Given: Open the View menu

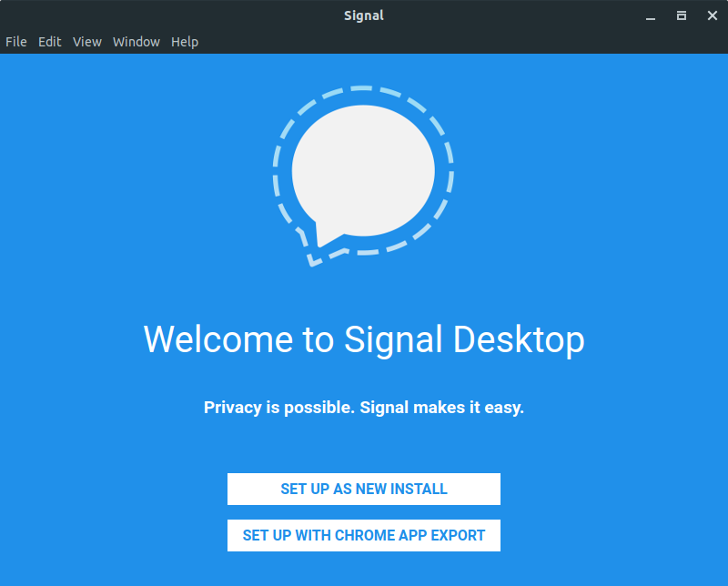Looking at the screenshot, I should click(87, 42).
